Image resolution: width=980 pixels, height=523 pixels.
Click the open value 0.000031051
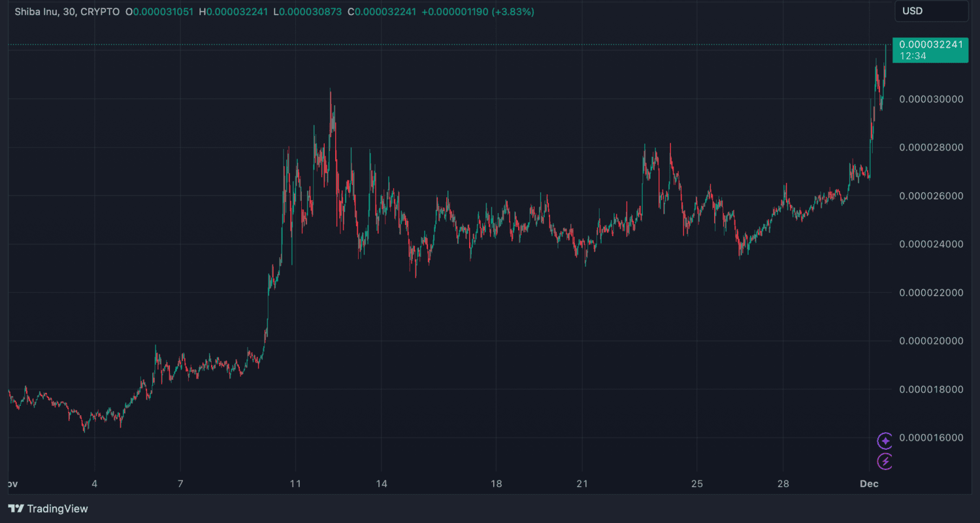[163, 12]
